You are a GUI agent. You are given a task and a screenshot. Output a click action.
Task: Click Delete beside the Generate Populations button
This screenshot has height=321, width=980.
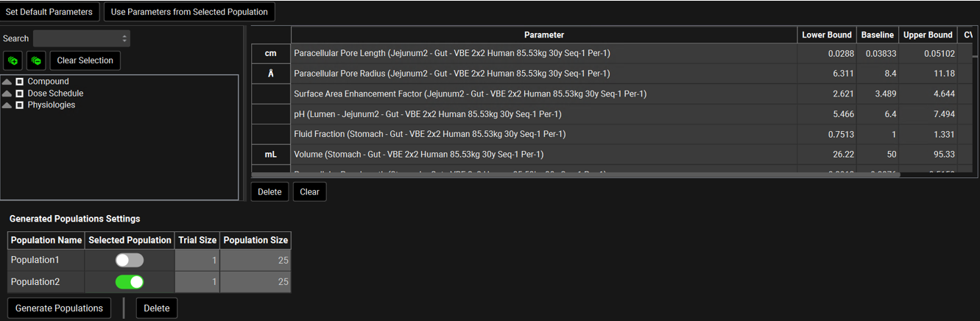(156, 308)
